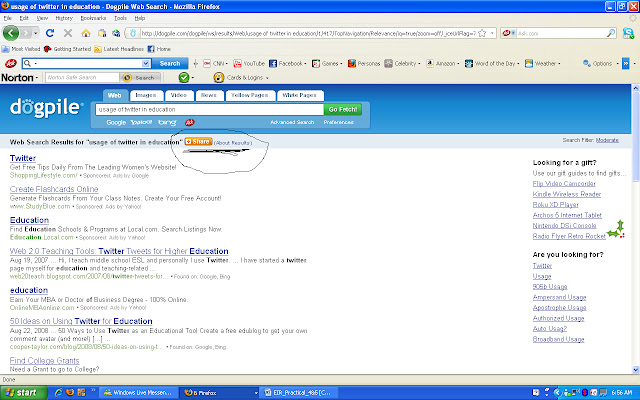Image resolution: width=640 pixels, height=400 pixels.
Task: Open the Skype icon beside search box
Action: click(628, 33)
